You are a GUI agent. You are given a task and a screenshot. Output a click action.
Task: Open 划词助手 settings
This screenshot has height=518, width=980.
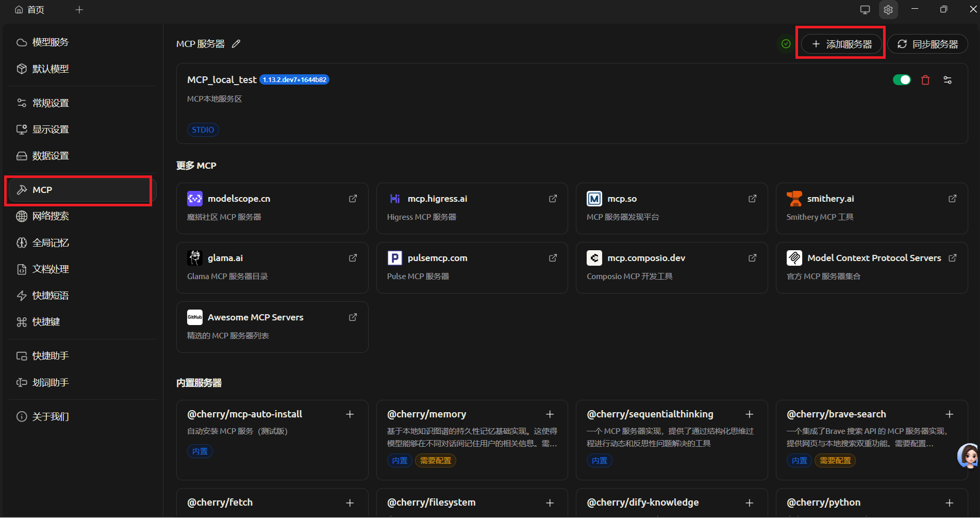[x=82, y=382]
